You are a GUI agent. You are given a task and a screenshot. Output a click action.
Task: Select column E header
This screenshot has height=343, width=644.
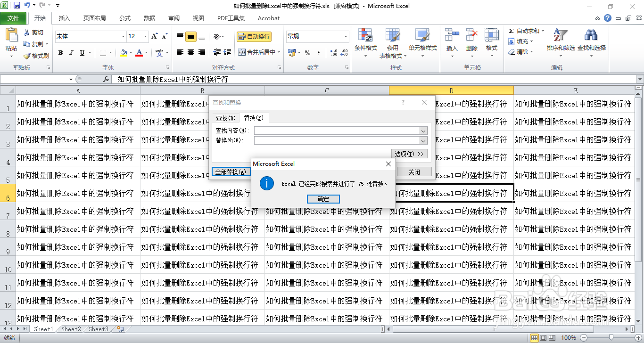point(576,90)
